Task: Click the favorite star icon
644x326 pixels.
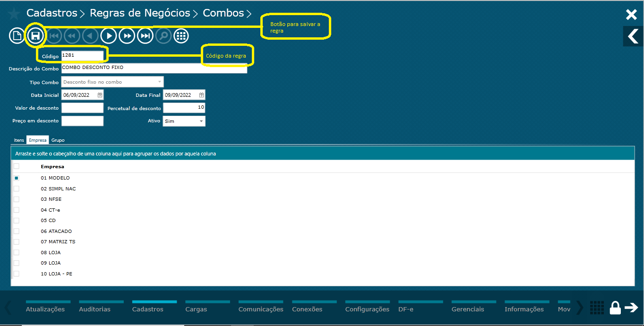Action: coord(14,14)
